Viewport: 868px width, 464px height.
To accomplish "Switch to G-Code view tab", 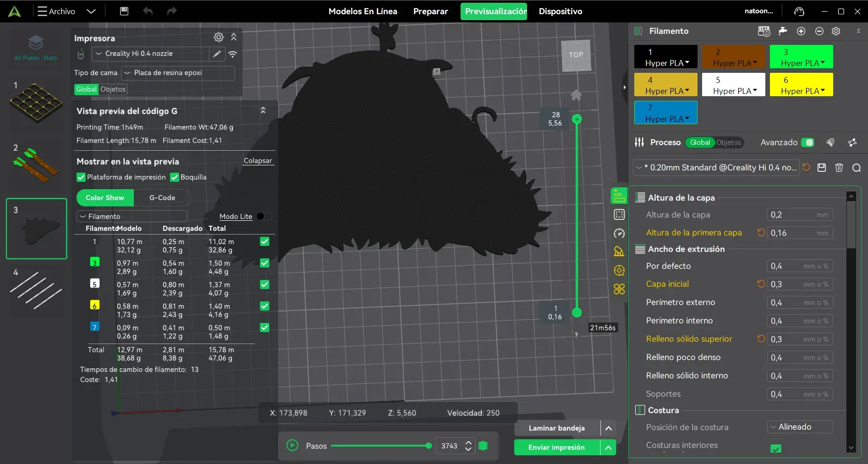I will (162, 198).
